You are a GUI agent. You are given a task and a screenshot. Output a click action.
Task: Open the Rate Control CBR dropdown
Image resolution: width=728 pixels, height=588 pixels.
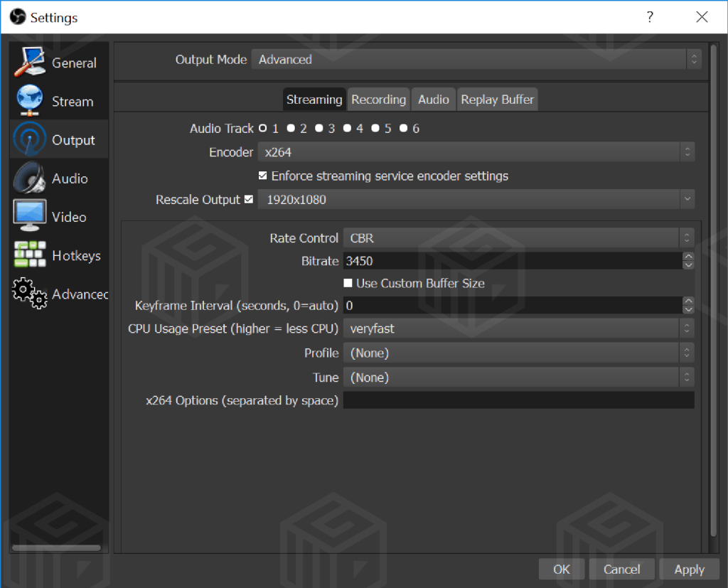click(518, 237)
